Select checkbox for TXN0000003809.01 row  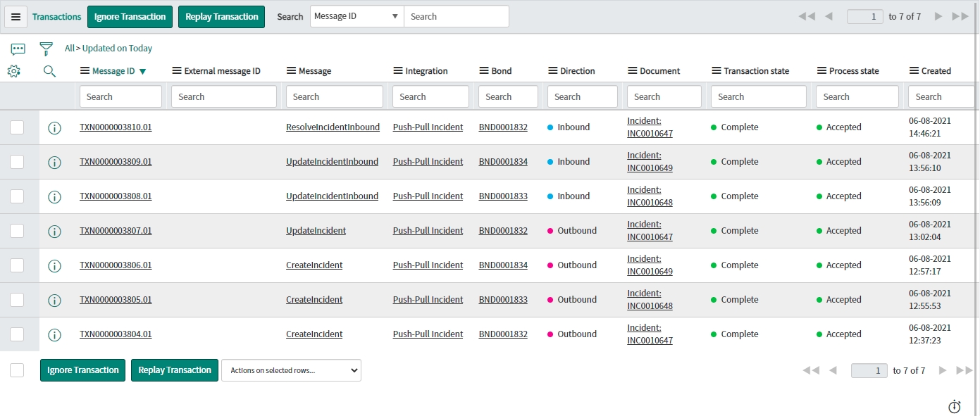coord(17,162)
